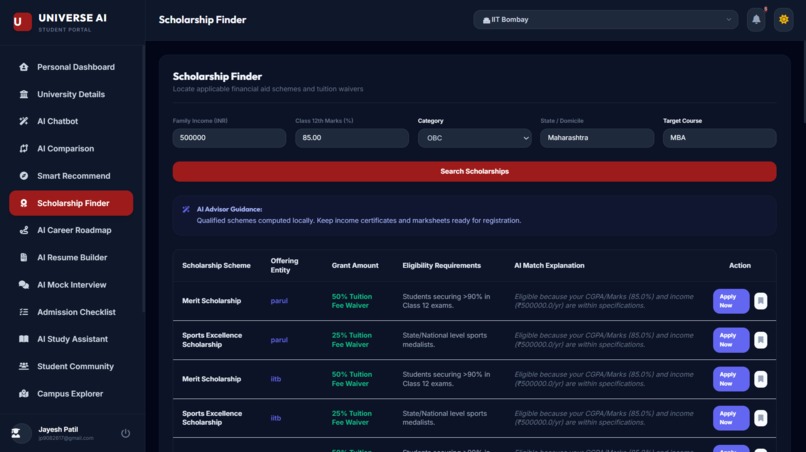Click Class 12th Marks field 85.00
Image resolution: width=806 pixels, height=452 pixels.
tap(352, 138)
